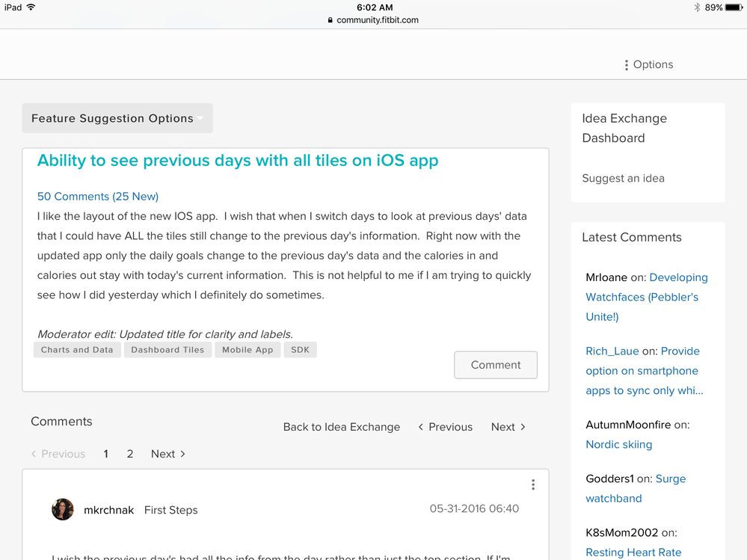Click the 05-31-2016 06:40 comment timestamp
The width and height of the screenshot is (747, 560).
tap(474, 508)
